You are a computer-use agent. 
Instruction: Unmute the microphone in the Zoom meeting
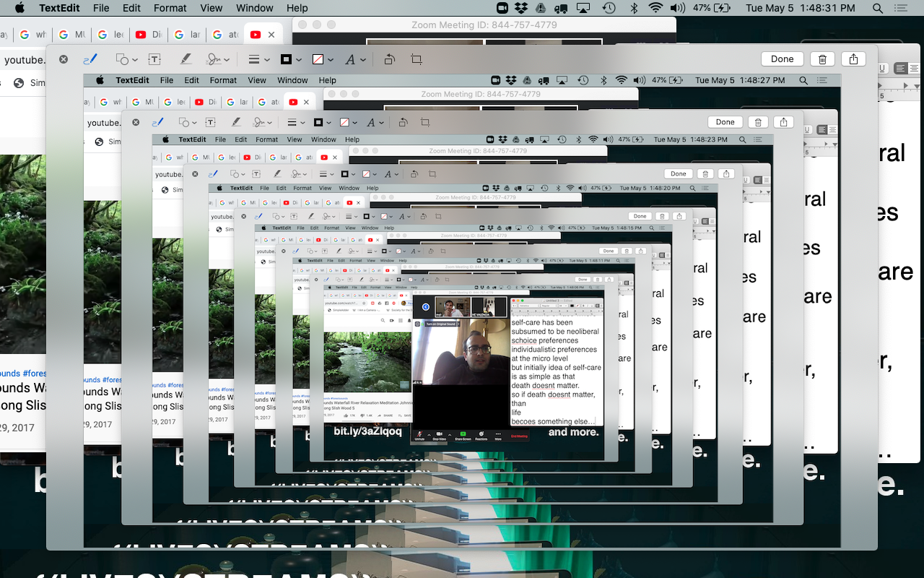point(419,435)
